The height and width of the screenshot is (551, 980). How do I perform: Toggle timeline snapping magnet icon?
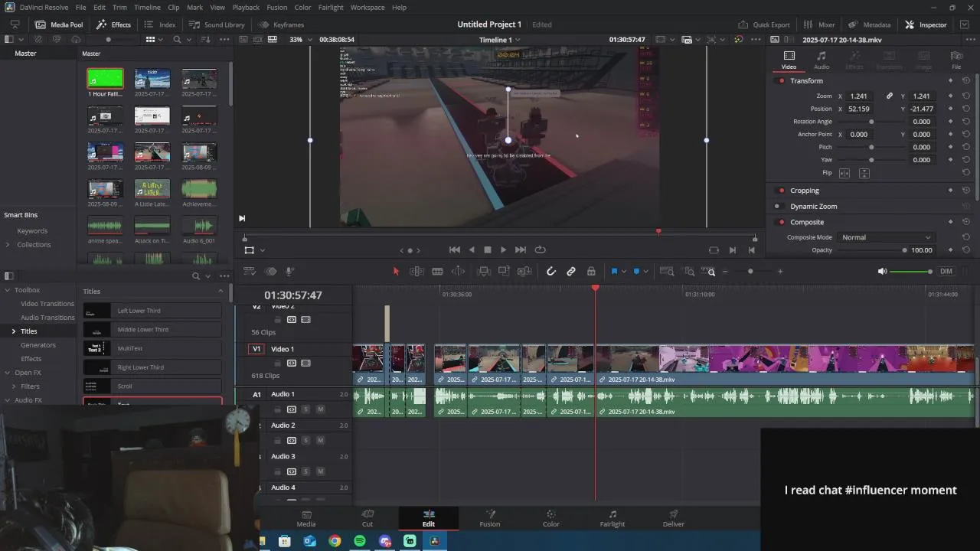coord(550,272)
